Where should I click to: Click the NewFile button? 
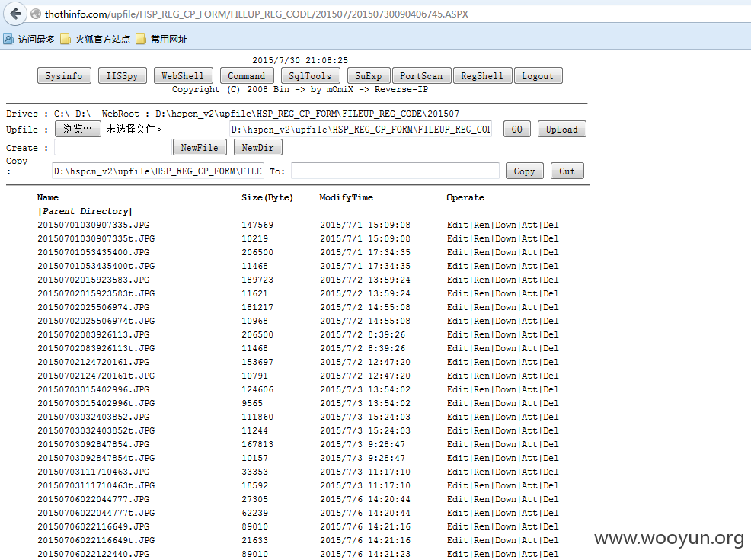tap(200, 148)
